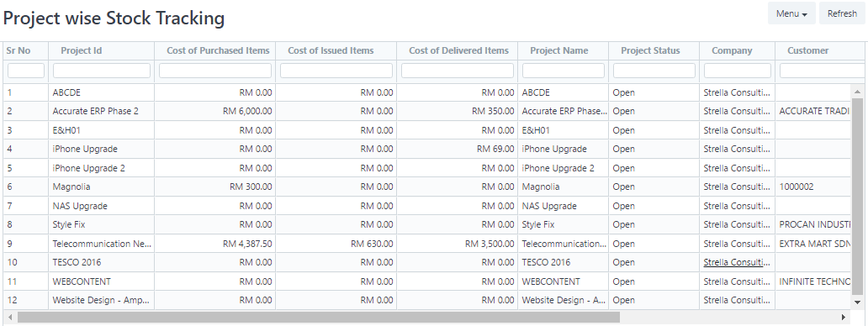
Task: Click the Project wise Stock Tracking title
Action: (114, 18)
